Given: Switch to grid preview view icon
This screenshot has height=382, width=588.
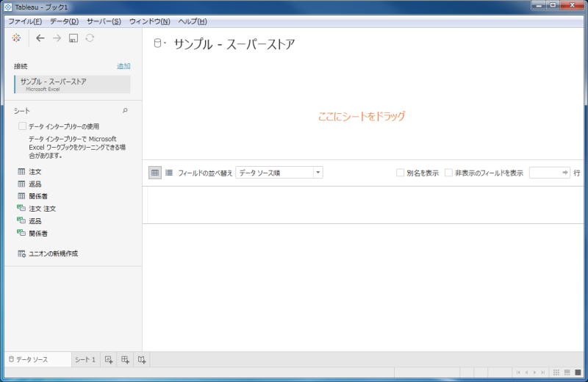Looking at the screenshot, I should (x=155, y=173).
